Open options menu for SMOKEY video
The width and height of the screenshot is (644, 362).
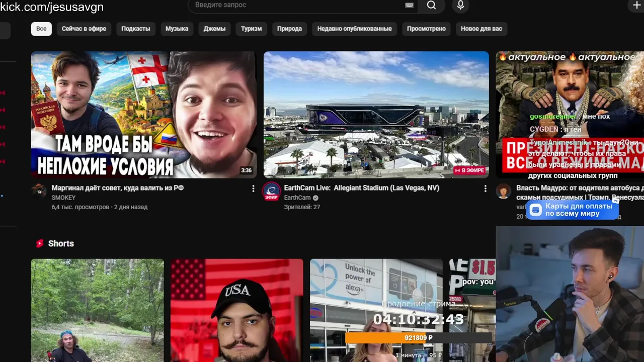coord(253,189)
